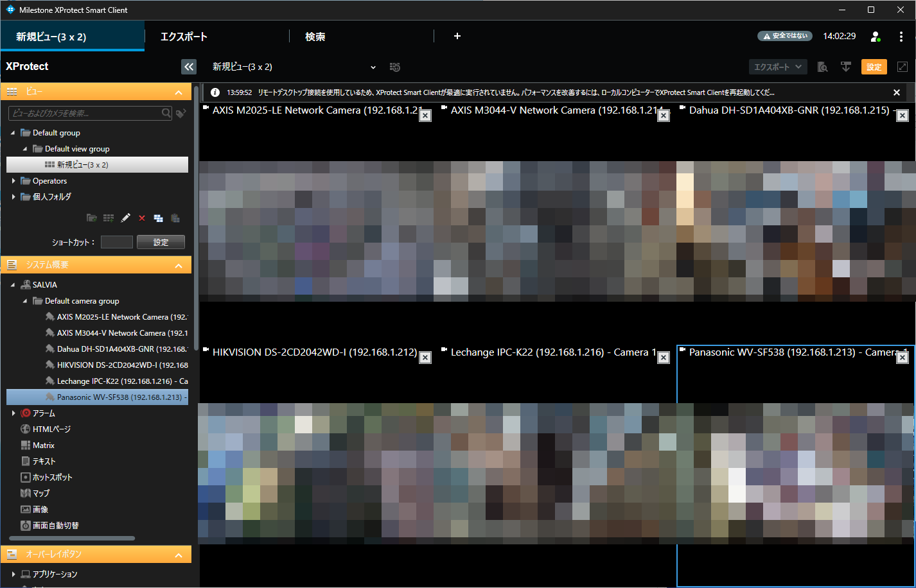Collapse the Default group tree node

tap(13, 133)
